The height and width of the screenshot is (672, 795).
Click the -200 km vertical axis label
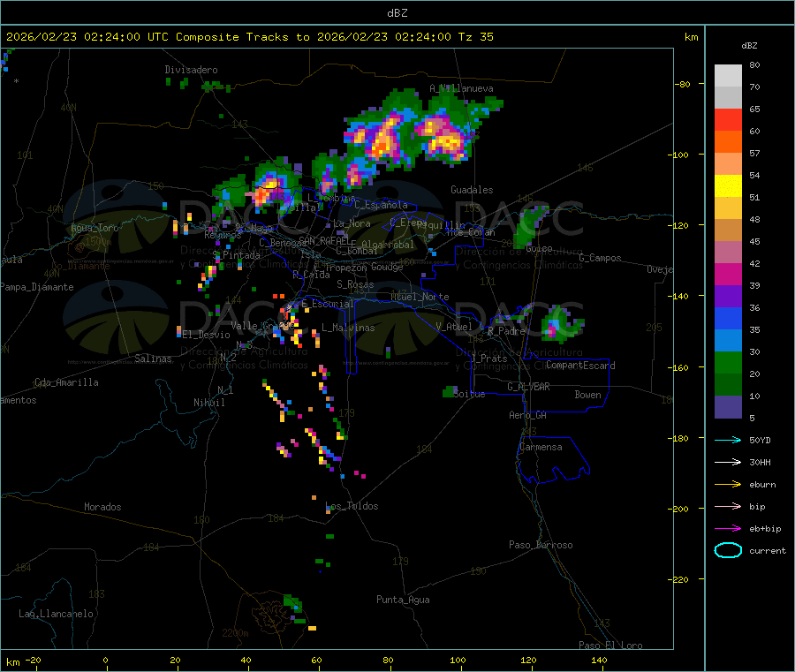680,509
